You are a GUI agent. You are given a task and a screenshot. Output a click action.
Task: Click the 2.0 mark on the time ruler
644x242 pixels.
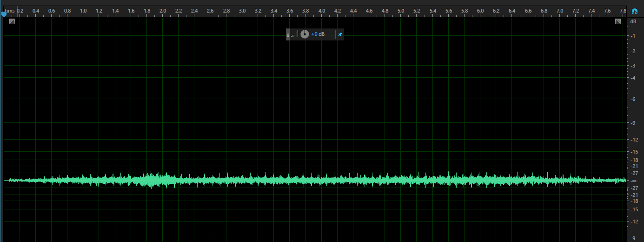[163, 10]
